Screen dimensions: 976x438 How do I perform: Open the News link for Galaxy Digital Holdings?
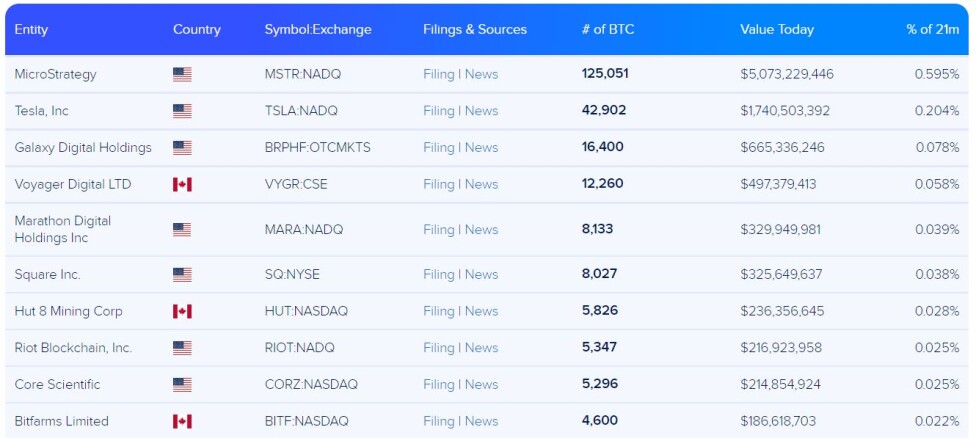click(482, 147)
